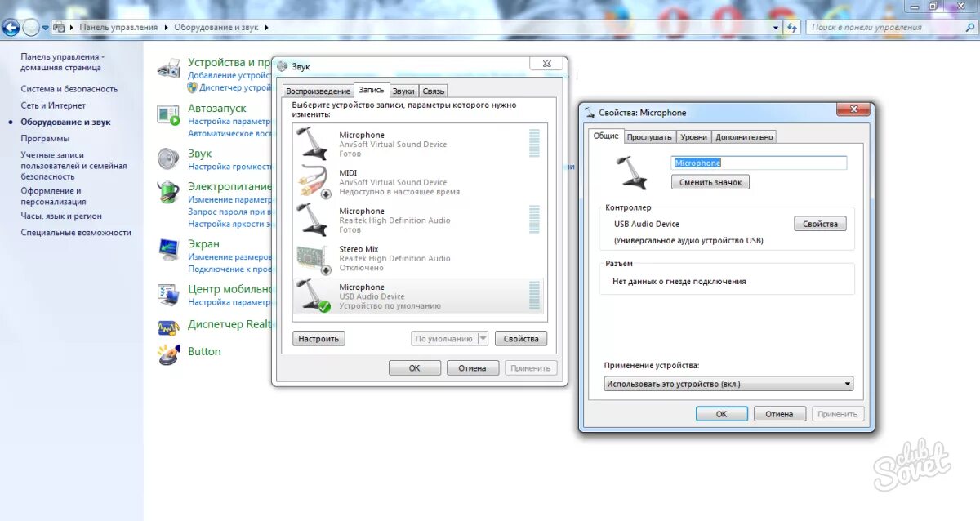Select the MIDI device cable icon
Viewport: 980px width, 521px height.
(314, 181)
